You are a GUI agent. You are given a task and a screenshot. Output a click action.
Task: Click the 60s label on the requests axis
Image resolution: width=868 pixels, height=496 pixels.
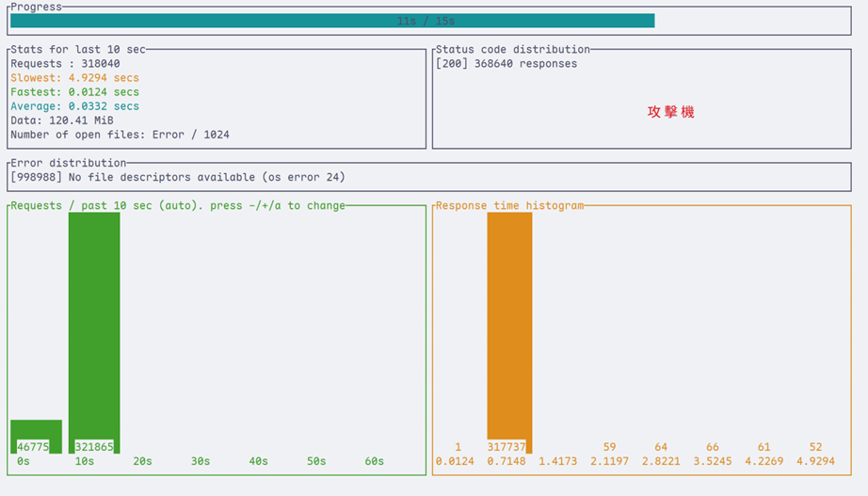374,461
